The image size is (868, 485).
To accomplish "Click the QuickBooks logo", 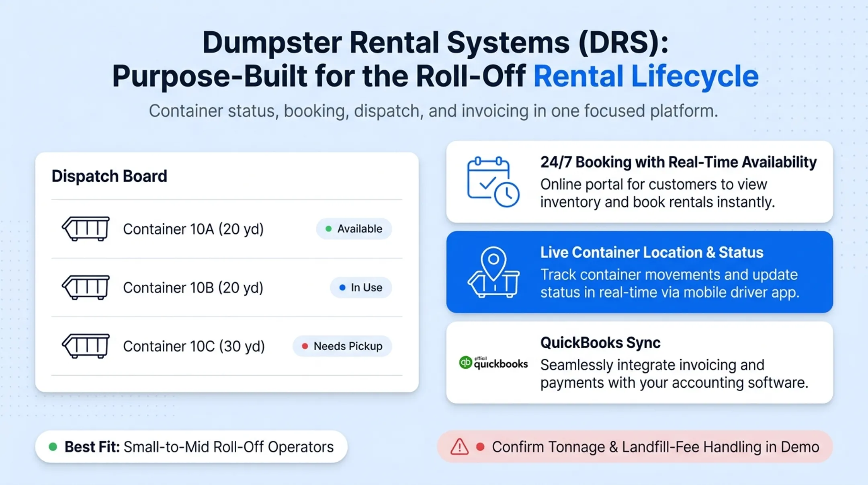I will [493, 363].
